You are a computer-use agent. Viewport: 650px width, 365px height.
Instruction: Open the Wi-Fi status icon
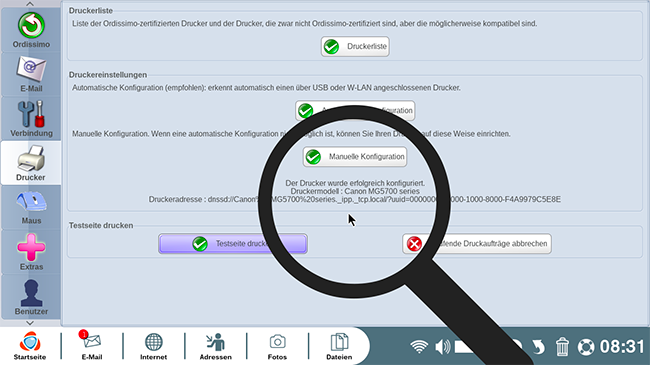pyautogui.click(x=419, y=346)
